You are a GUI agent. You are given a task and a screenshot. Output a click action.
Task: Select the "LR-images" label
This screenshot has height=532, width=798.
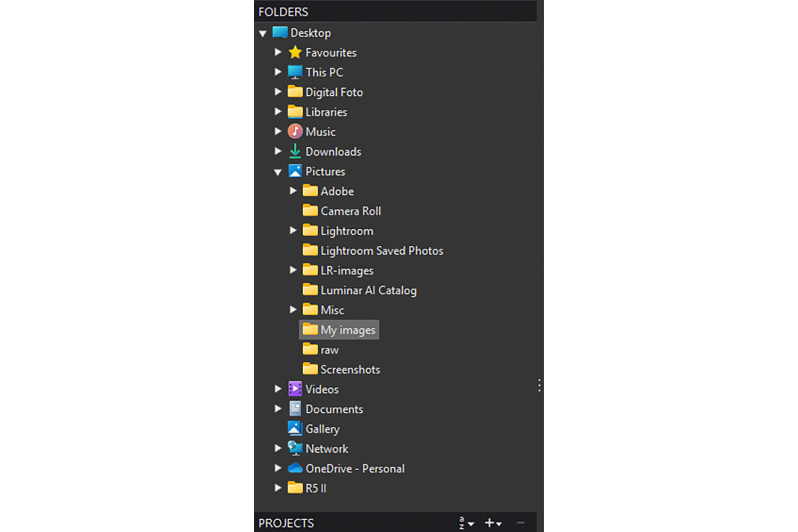(347, 270)
